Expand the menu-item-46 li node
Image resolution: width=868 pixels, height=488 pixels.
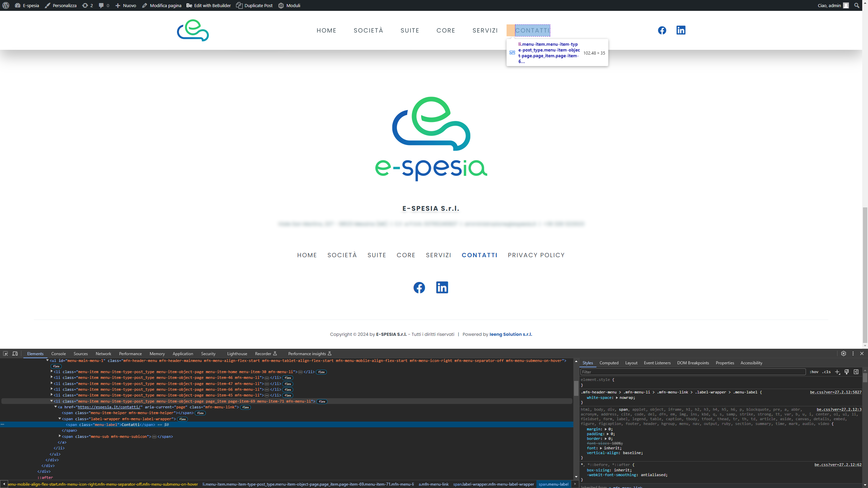point(52,377)
